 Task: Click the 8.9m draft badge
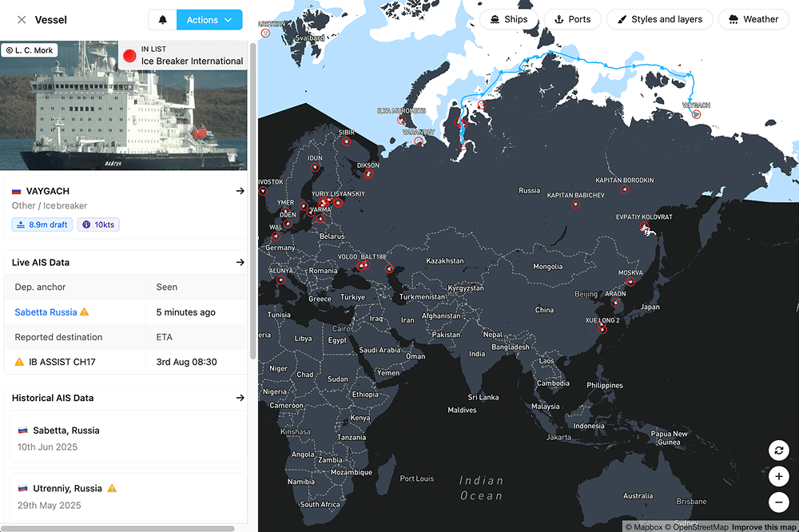(x=42, y=224)
